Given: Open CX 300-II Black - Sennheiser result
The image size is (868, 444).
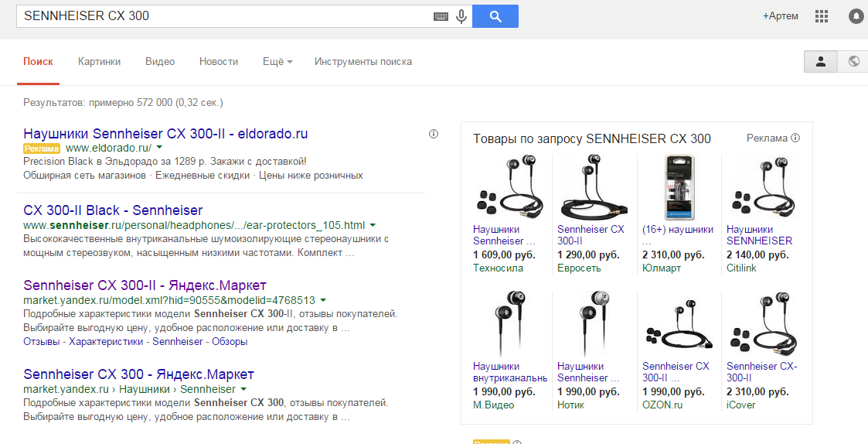Looking at the screenshot, I should click(x=113, y=210).
